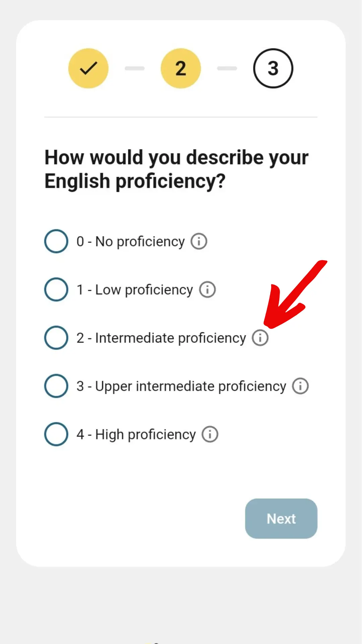The height and width of the screenshot is (644, 362).
Task: Click the Next button
Action: pyautogui.click(x=281, y=519)
